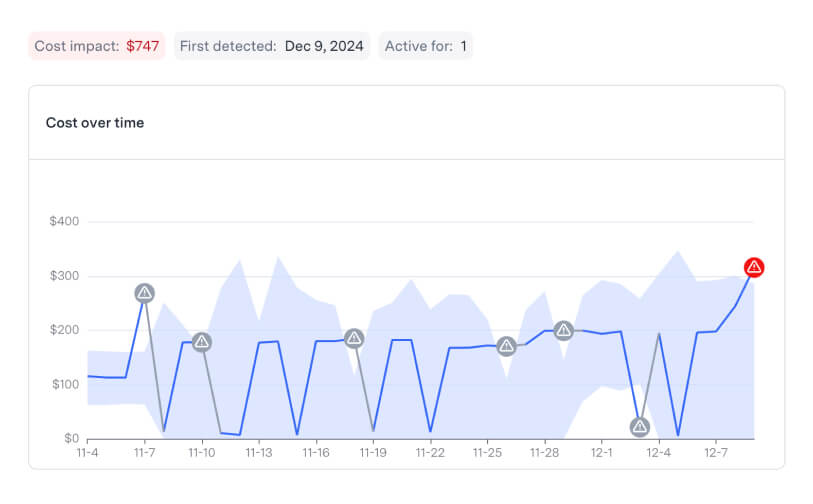
Task: Click the gray warning marker at 11-26
Action: coord(507,346)
